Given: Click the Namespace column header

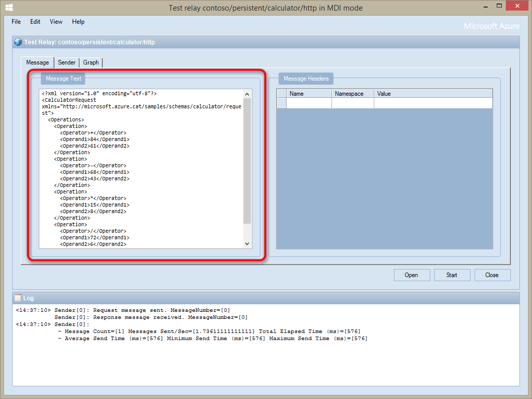Looking at the screenshot, I should pyautogui.click(x=353, y=94).
